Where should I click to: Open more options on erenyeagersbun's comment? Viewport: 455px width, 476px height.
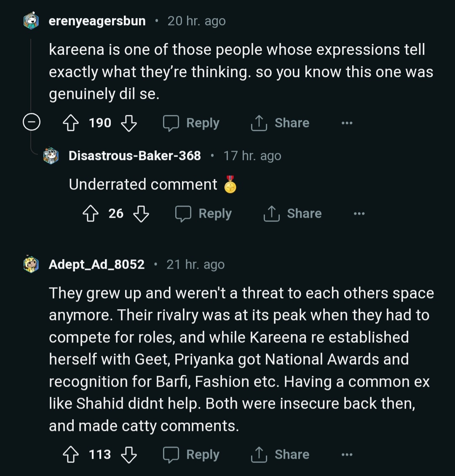tap(347, 123)
